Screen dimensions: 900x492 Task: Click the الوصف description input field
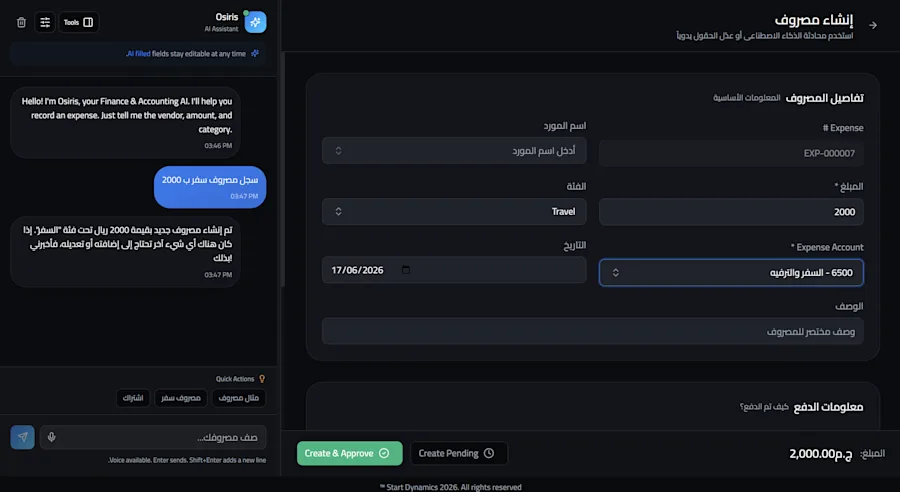tap(593, 331)
